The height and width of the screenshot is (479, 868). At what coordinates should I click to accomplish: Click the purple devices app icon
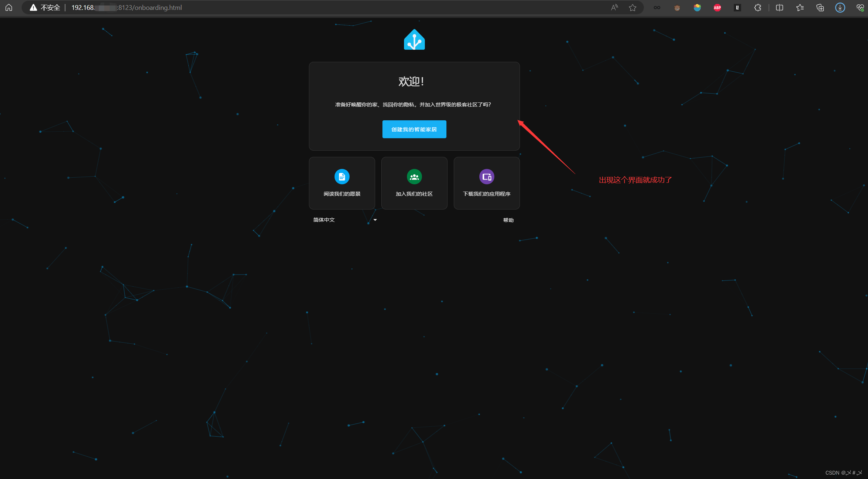tap(487, 177)
